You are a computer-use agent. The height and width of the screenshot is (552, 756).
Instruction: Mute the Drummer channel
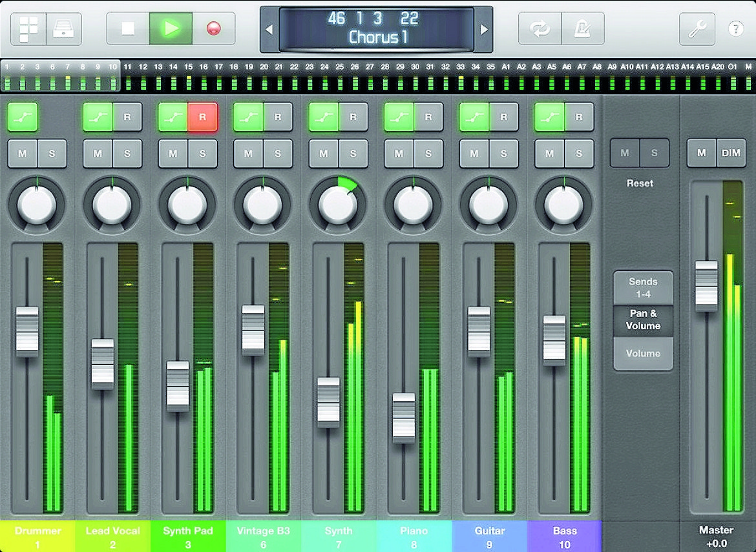tap(23, 154)
